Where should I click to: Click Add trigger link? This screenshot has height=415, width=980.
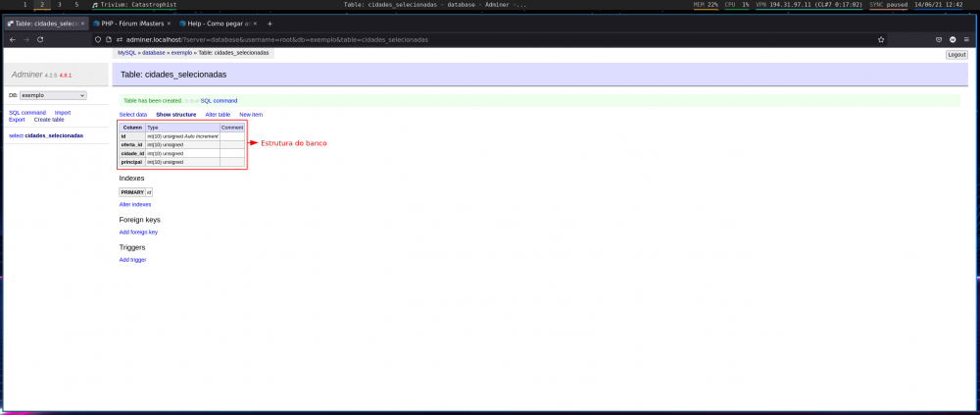point(132,259)
